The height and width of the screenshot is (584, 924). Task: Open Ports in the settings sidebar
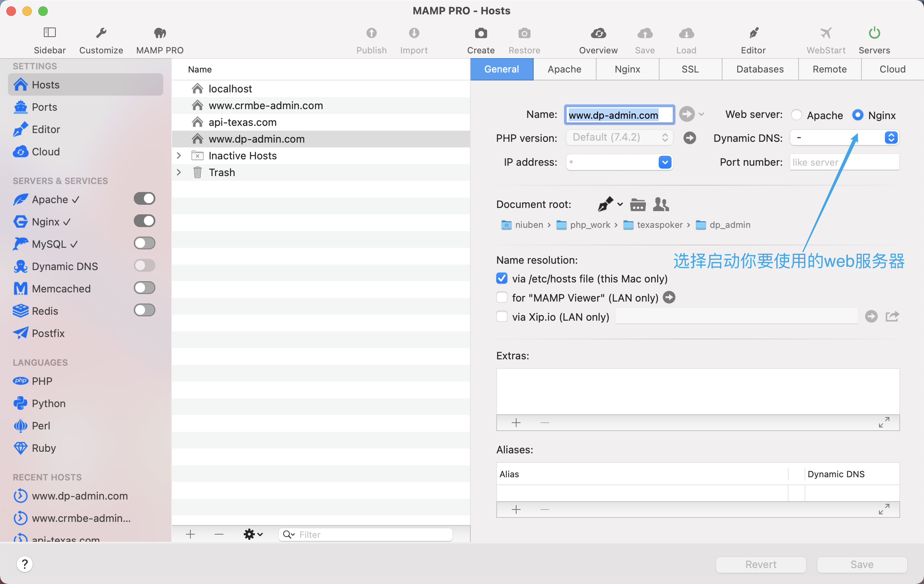point(45,107)
